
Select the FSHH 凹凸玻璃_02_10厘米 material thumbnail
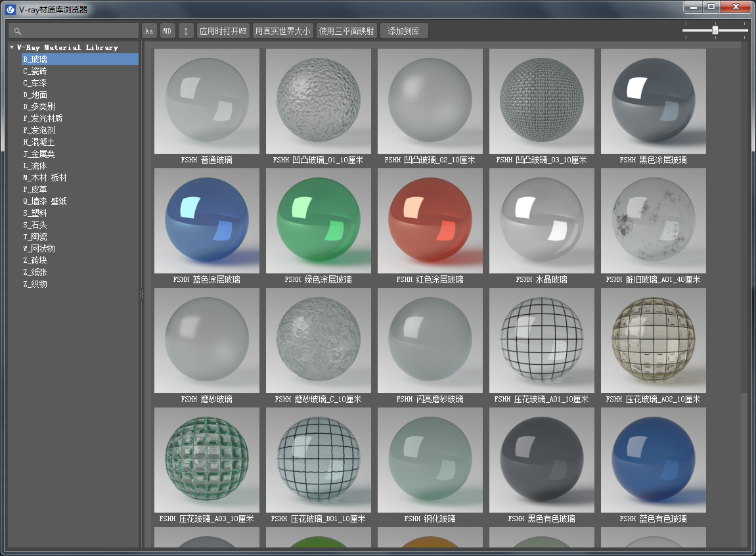pos(430,101)
